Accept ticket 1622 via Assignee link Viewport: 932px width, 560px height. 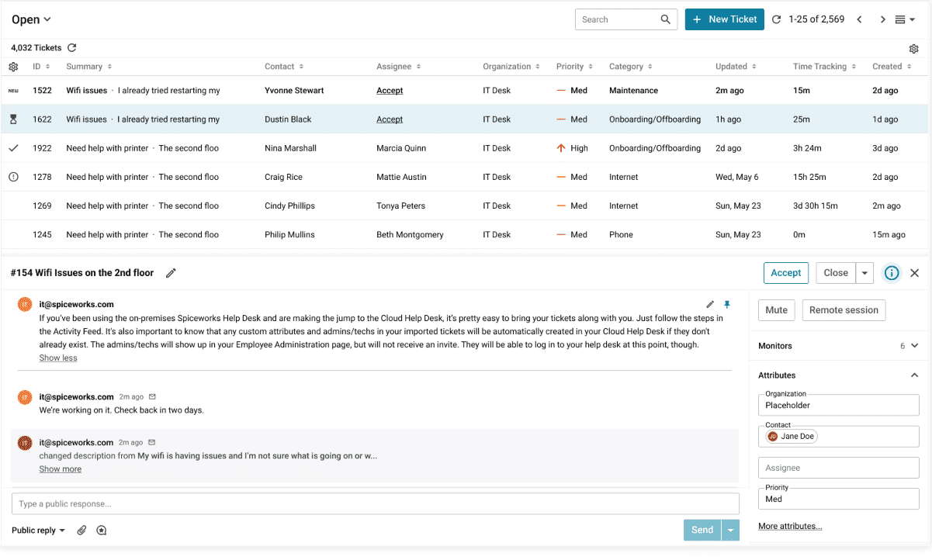click(x=390, y=119)
